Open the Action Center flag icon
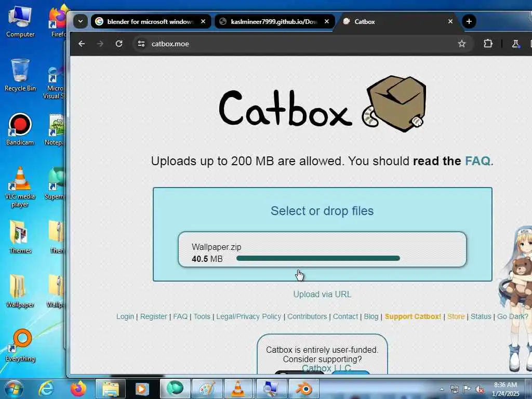Viewport: 532px width, 399px height. point(467,389)
